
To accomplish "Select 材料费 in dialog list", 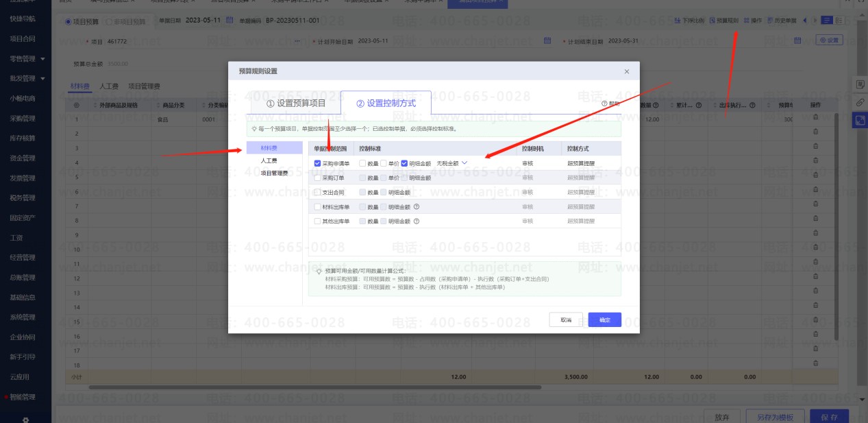I will tap(274, 148).
